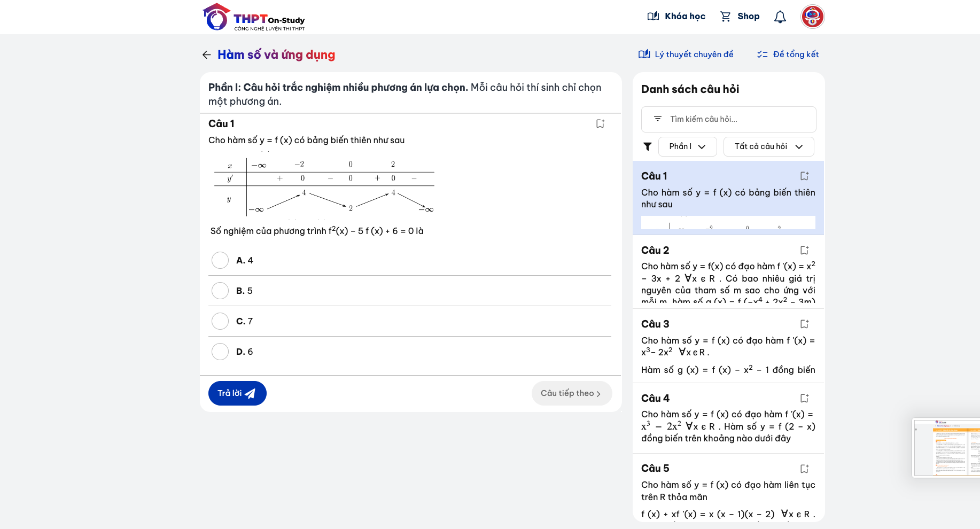Image resolution: width=980 pixels, height=529 pixels.
Task: Open the Khóa học menu
Action: 676,17
